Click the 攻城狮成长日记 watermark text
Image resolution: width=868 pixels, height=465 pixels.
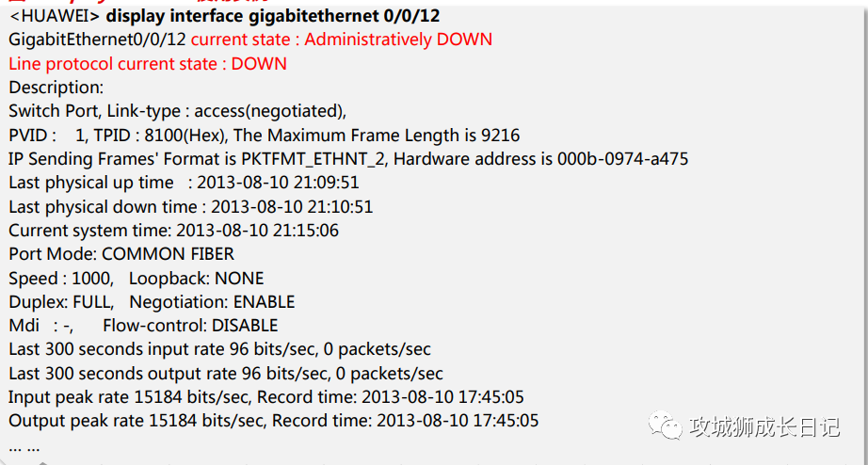pyautogui.click(x=764, y=426)
